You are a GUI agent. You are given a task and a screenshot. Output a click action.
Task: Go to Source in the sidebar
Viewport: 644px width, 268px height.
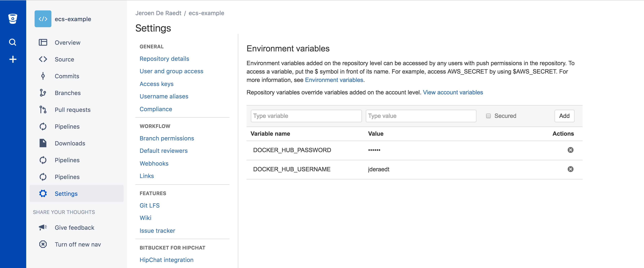pyautogui.click(x=64, y=59)
